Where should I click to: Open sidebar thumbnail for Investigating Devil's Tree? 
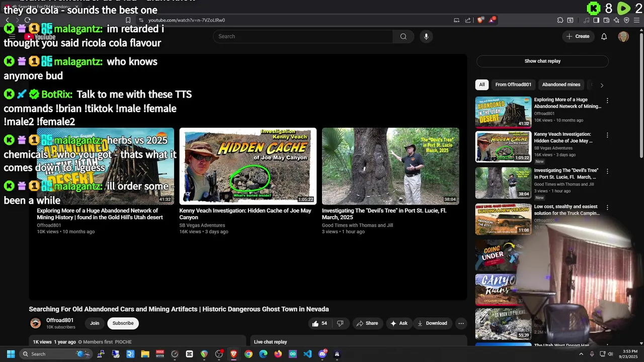[503, 183]
